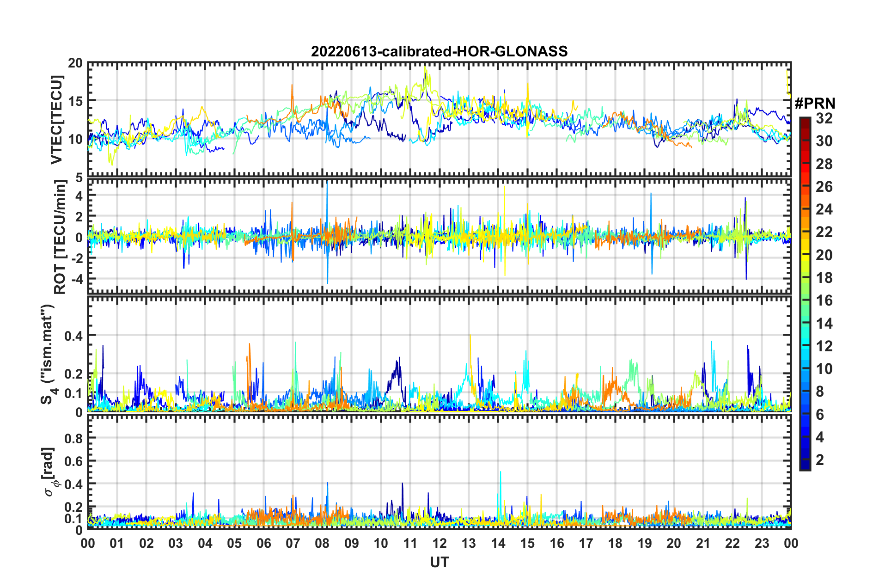Click the orange VTEC spike at 07 UT
This screenshot has height=588, width=879.
pyautogui.click(x=292, y=88)
